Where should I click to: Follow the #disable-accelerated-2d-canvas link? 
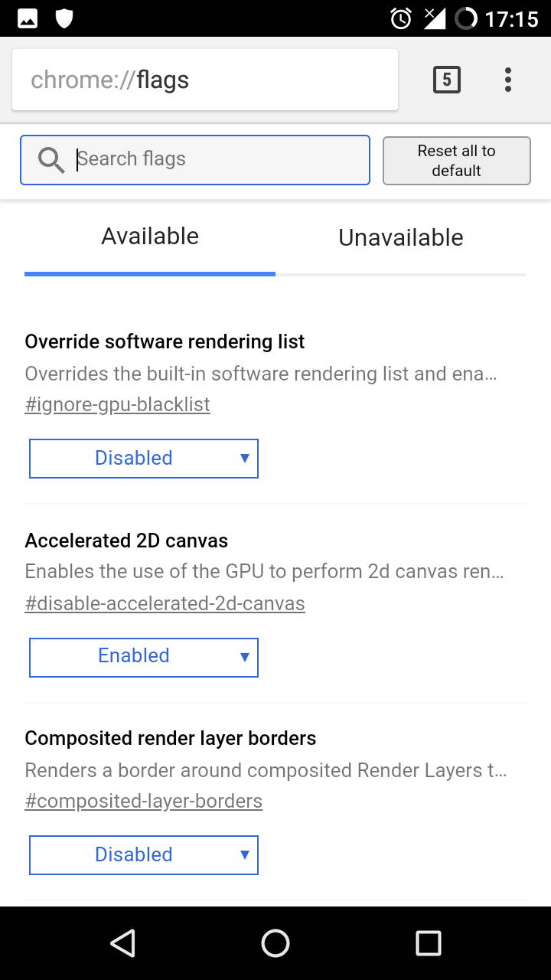coord(165,603)
